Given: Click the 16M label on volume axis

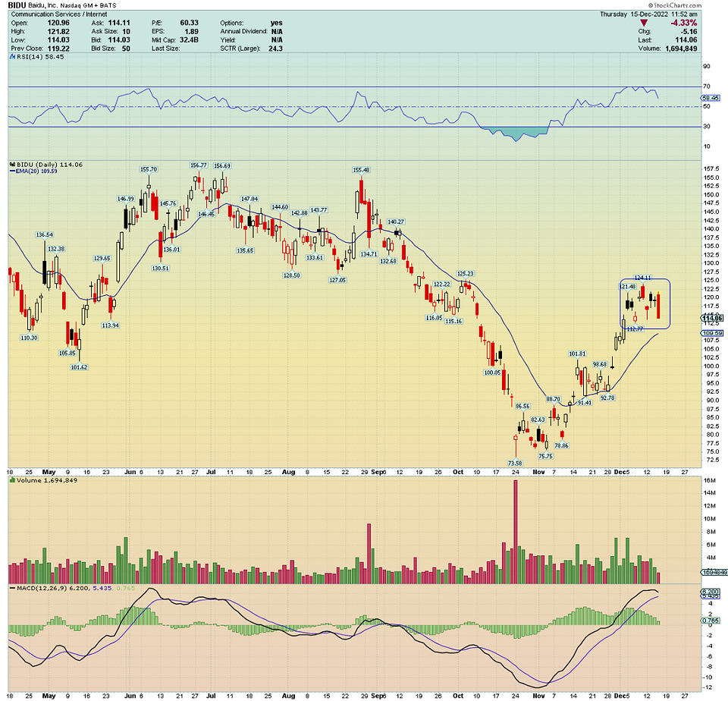Looking at the screenshot, I should point(710,480).
